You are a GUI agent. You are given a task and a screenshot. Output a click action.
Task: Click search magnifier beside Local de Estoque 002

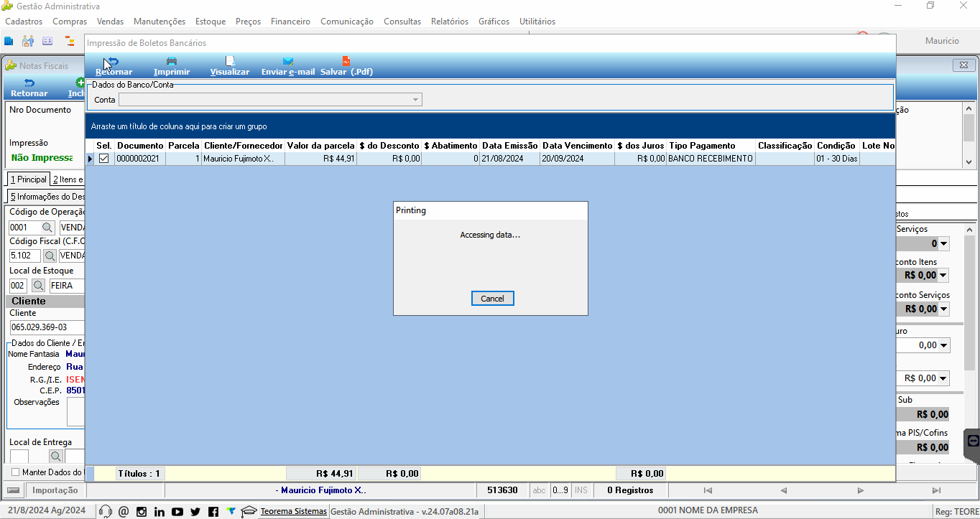pos(38,286)
